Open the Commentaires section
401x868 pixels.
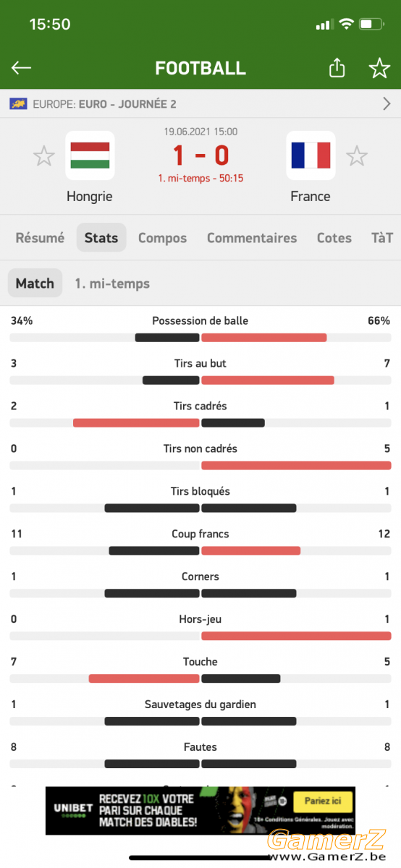tap(252, 238)
